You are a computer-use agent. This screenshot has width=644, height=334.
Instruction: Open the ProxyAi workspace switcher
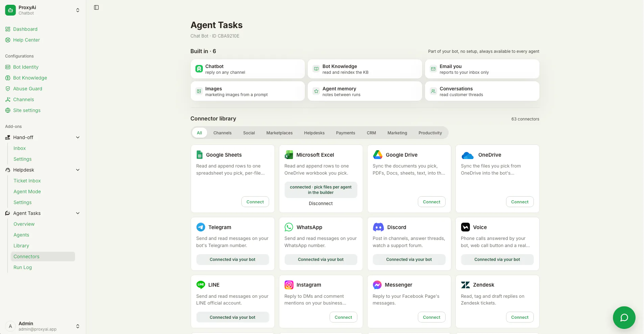pos(43,10)
